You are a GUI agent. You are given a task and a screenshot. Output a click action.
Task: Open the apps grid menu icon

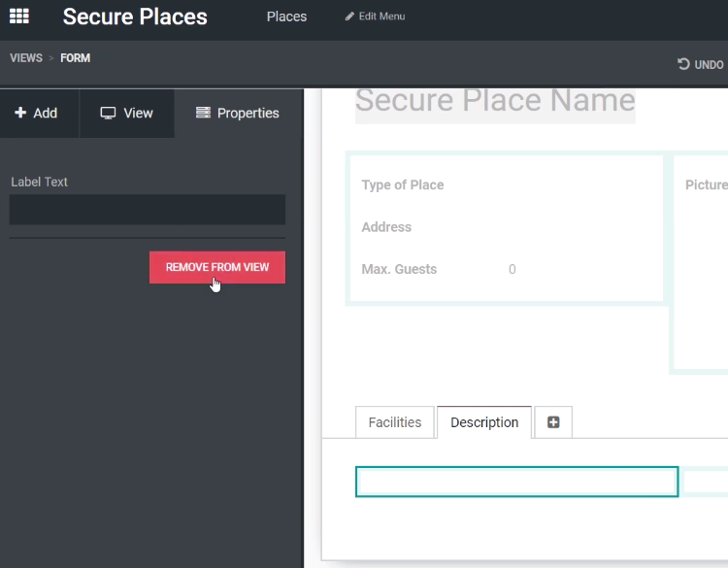coord(19,17)
